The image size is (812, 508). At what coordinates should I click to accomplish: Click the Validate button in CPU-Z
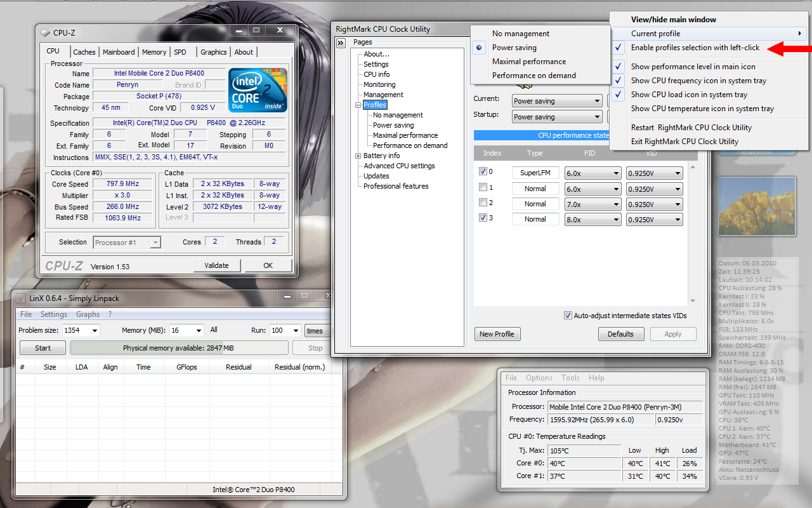pyautogui.click(x=216, y=265)
